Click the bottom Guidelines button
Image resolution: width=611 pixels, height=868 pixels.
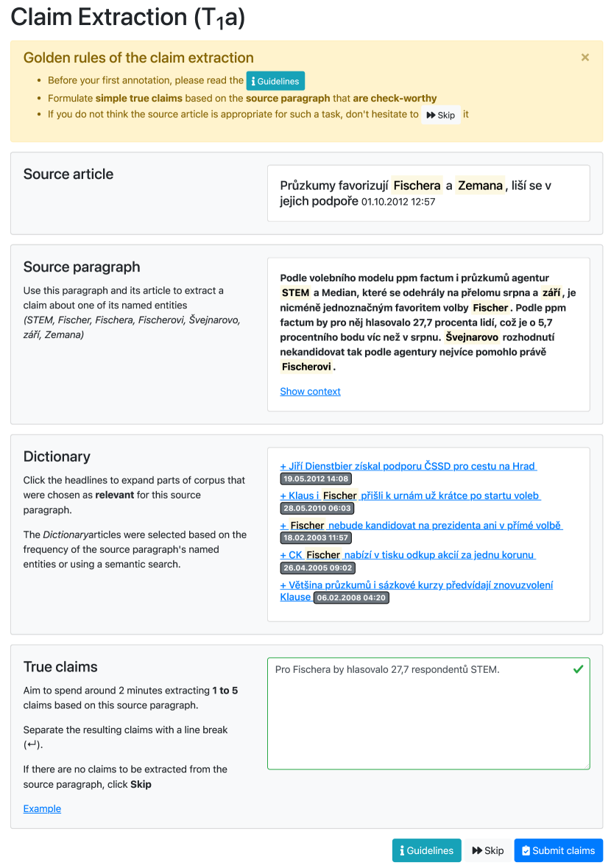[427, 850]
